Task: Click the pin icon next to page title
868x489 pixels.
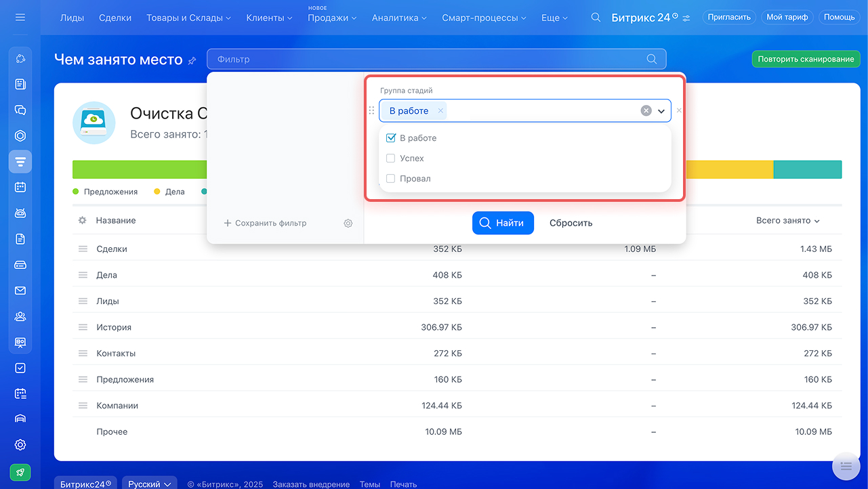Action: [x=192, y=60]
